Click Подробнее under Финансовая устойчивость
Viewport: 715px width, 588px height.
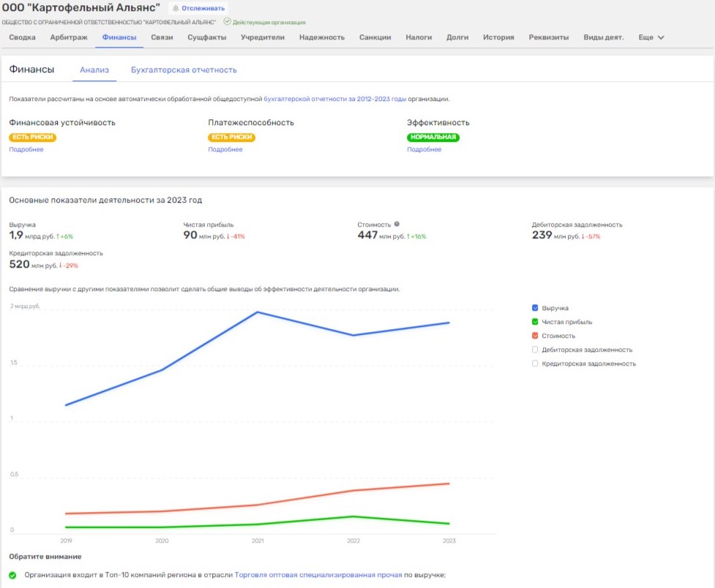pos(26,149)
